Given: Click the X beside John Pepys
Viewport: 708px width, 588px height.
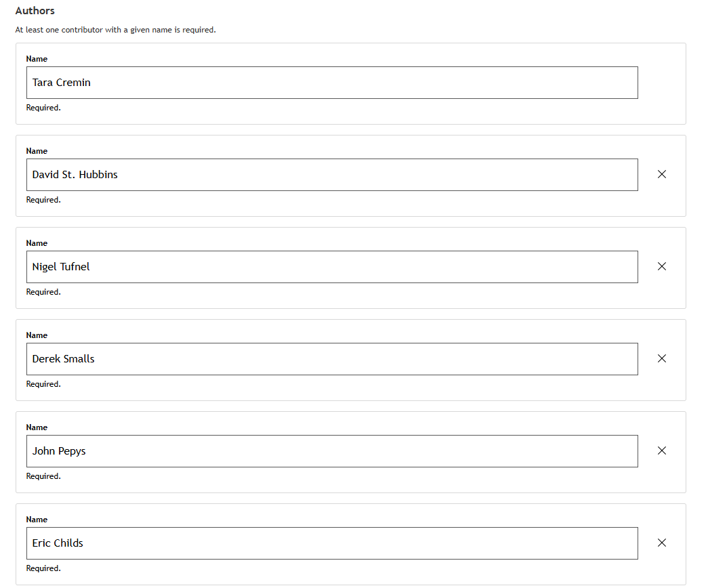Looking at the screenshot, I should pyautogui.click(x=662, y=450).
